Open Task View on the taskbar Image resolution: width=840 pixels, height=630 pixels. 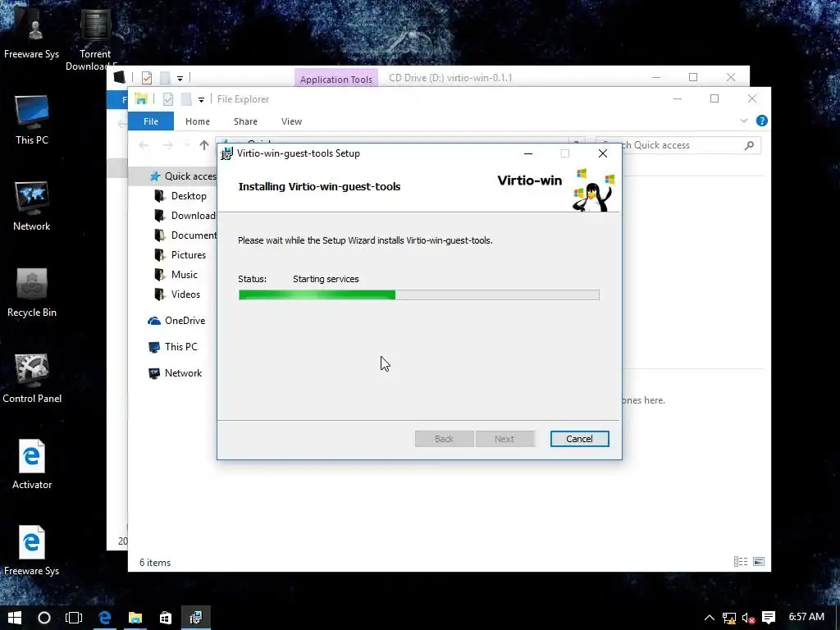(x=74, y=618)
